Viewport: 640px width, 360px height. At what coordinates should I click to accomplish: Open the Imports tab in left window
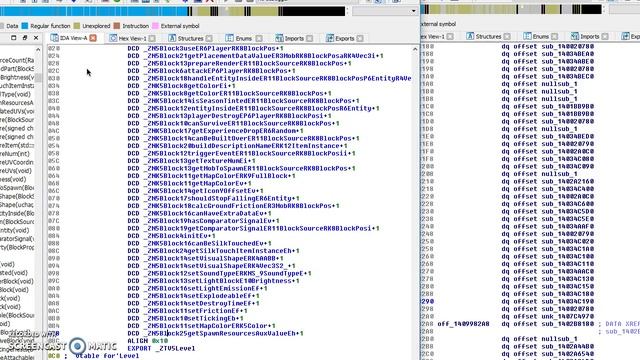[294, 38]
